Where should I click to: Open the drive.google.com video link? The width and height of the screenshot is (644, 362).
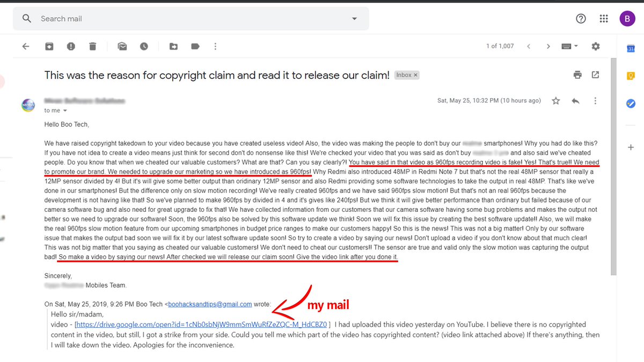(x=202, y=324)
